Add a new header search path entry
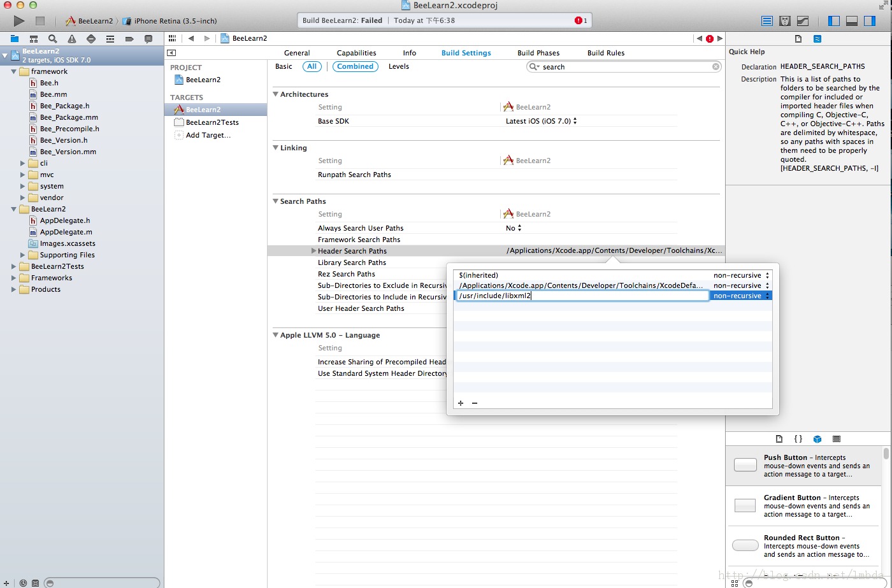The width and height of the screenshot is (892, 588). pos(461,403)
